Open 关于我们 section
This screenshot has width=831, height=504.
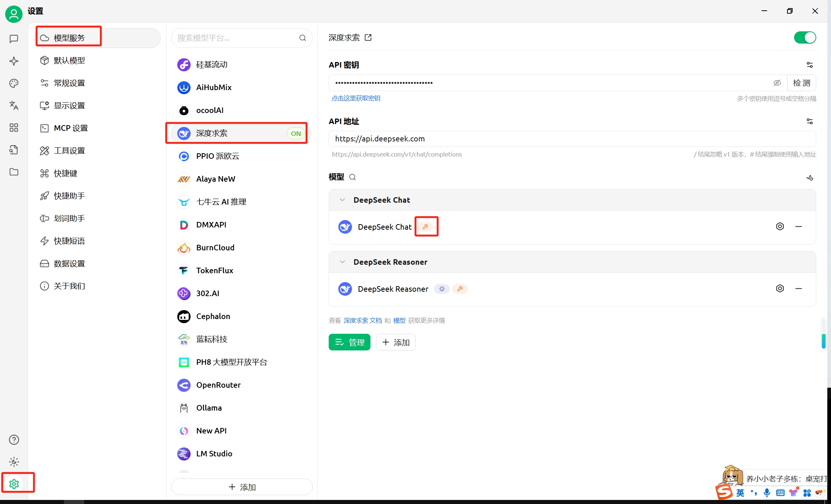click(x=98, y=286)
